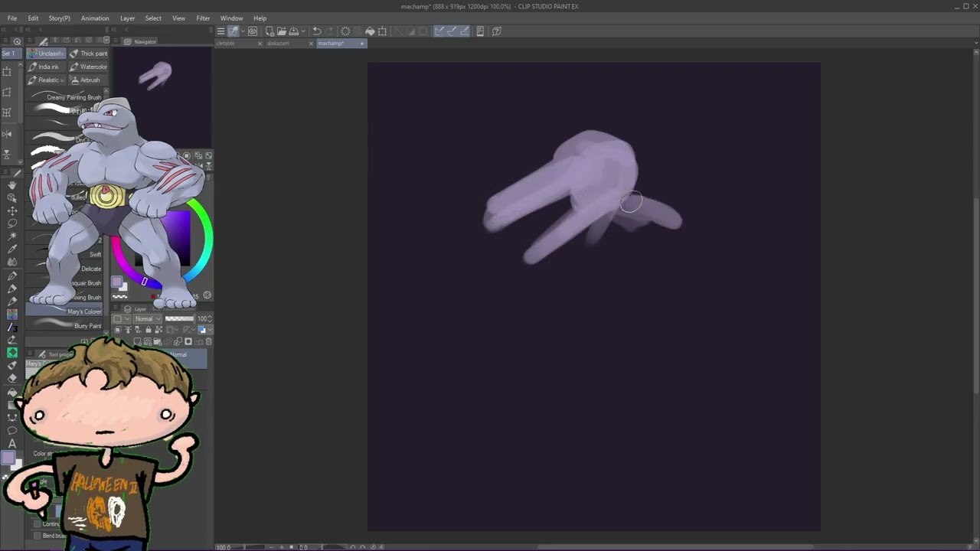The image size is (980, 551).
Task: Select the Pencil tool
Action: pos(12,289)
